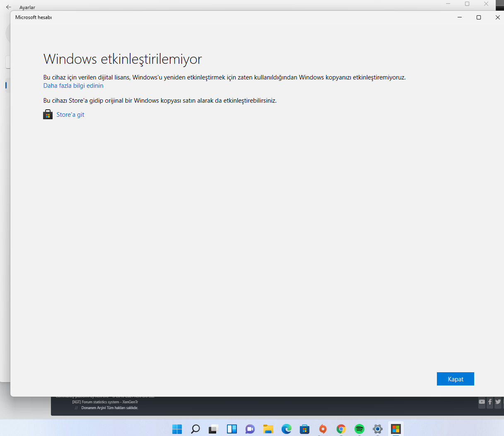Maximize the Microsoft hesabı dialog
This screenshot has width=504, height=436.
479,17
